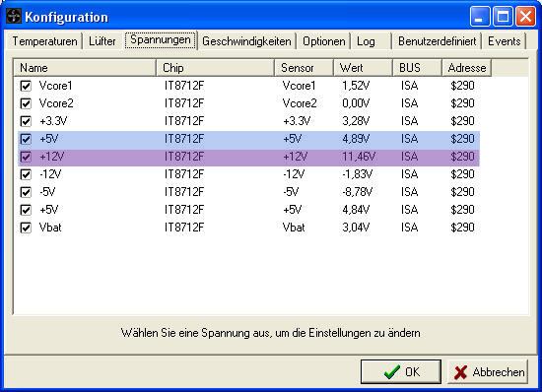Toggle checkbox of +5V row showing 4,84V

click(26, 210)
